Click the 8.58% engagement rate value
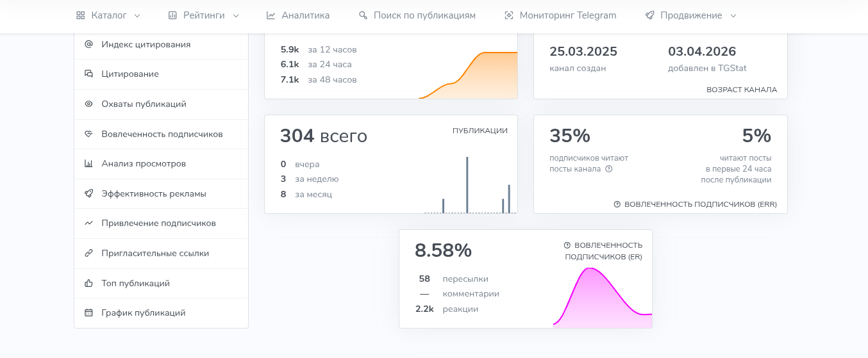The image size is (868, 358). [444, 250]
